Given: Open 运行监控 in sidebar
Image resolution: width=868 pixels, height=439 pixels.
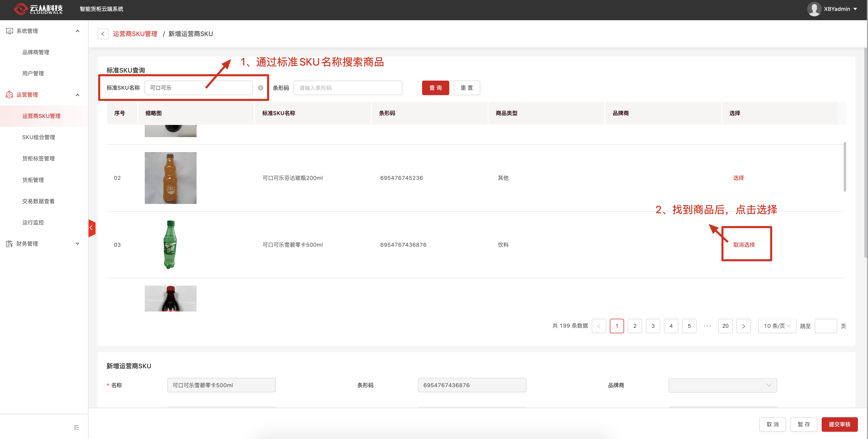Looking at the screenshot, I should pos(33,223).
